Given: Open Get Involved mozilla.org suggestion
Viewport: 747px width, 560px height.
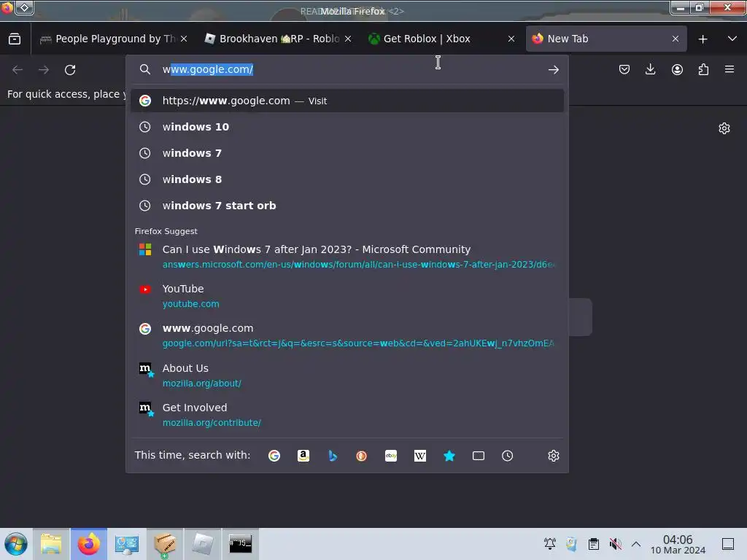Looking at the screenshot, I should pyautogui.click(x=347, y=415).
